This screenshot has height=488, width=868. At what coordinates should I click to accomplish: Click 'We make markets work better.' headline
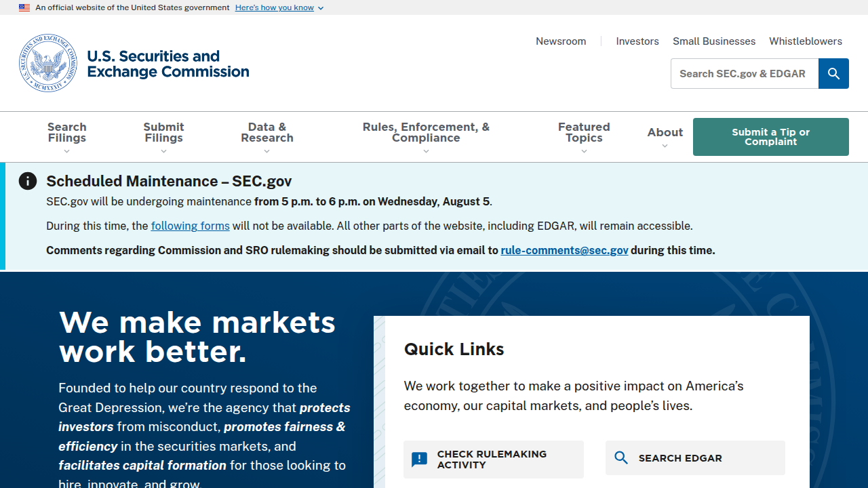(x=197, y=337)
